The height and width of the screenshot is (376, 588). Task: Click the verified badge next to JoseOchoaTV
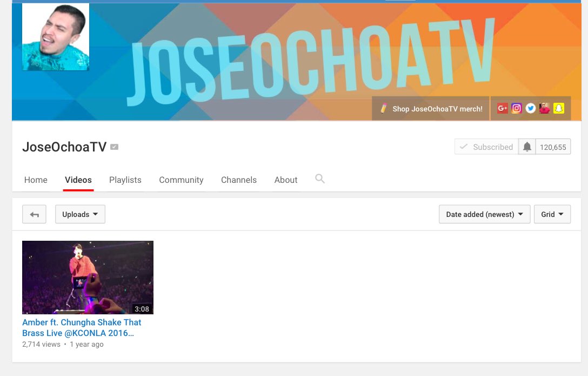pyautogui.click(x=115, y=147)
